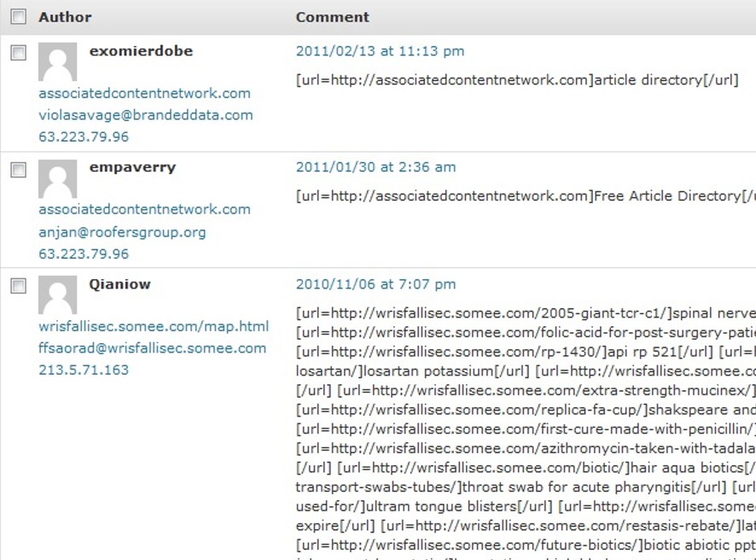Open the 213.5.71.163 IP address link
The height and width of the screenshot is (560, 756).
[x=84, y=370]
